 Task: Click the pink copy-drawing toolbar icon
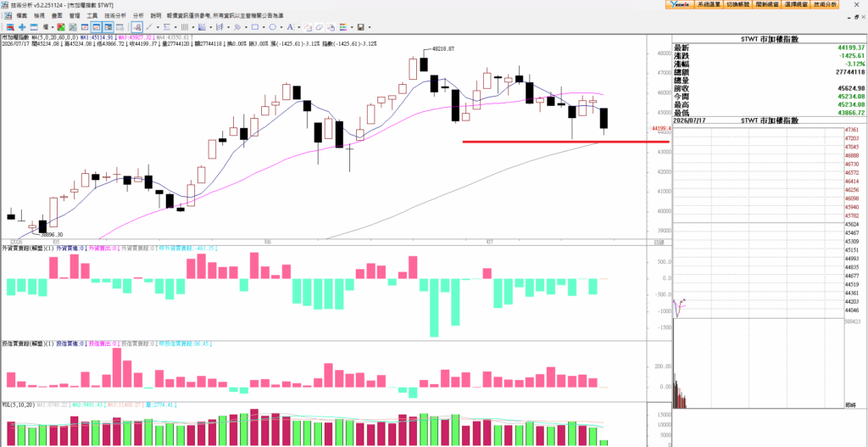click(308, 27)
